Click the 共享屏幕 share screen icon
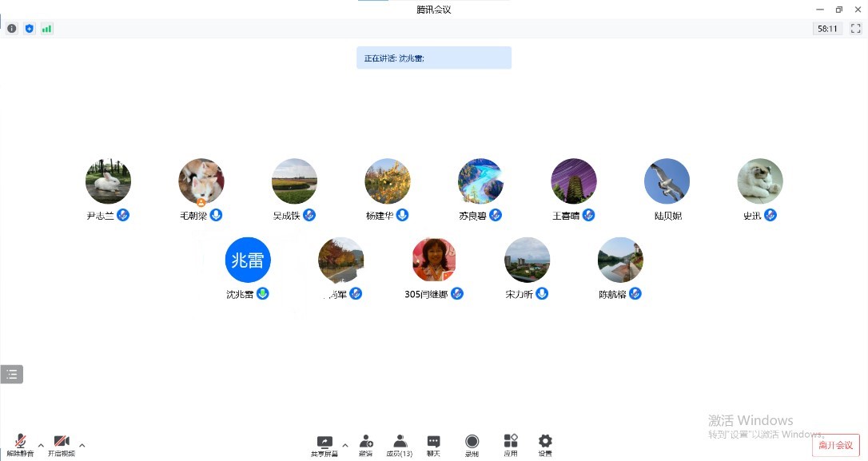Viewport: 868px width, 461px height. click(325, 444)
